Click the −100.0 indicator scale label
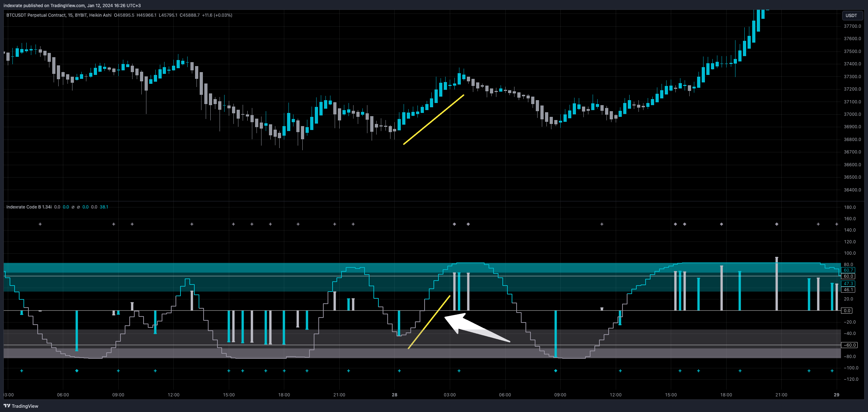The height and width of the screenshot is (412, 868). (x=851, y=368)
